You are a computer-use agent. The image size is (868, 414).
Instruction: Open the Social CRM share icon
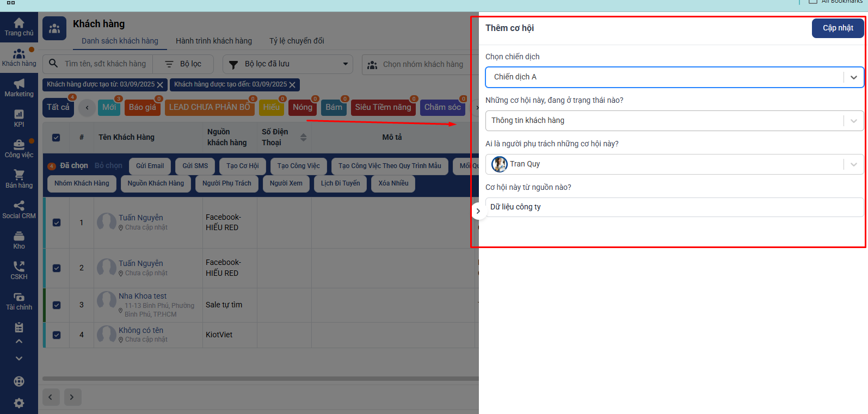pyautogui.click(x=19, y=206)
